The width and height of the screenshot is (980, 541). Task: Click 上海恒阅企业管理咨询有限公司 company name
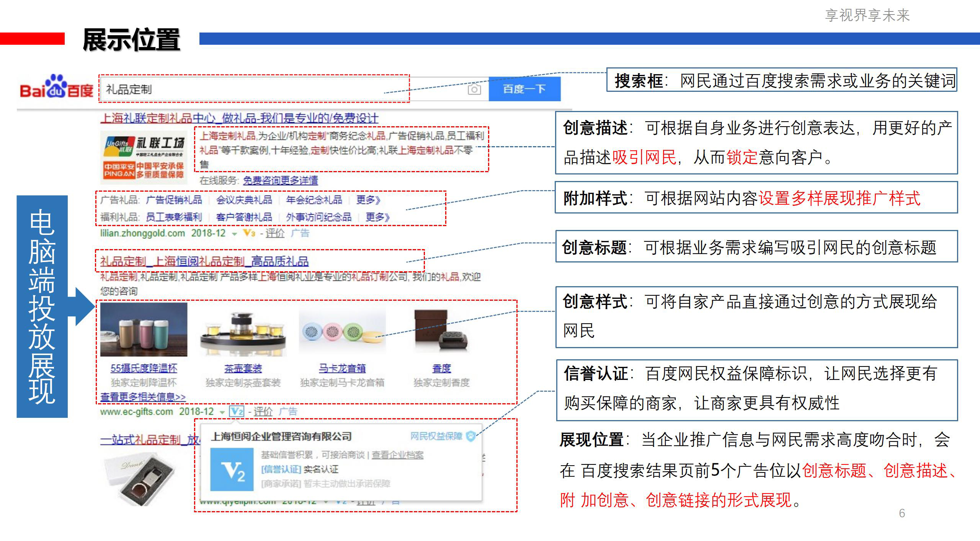[281, 436]
